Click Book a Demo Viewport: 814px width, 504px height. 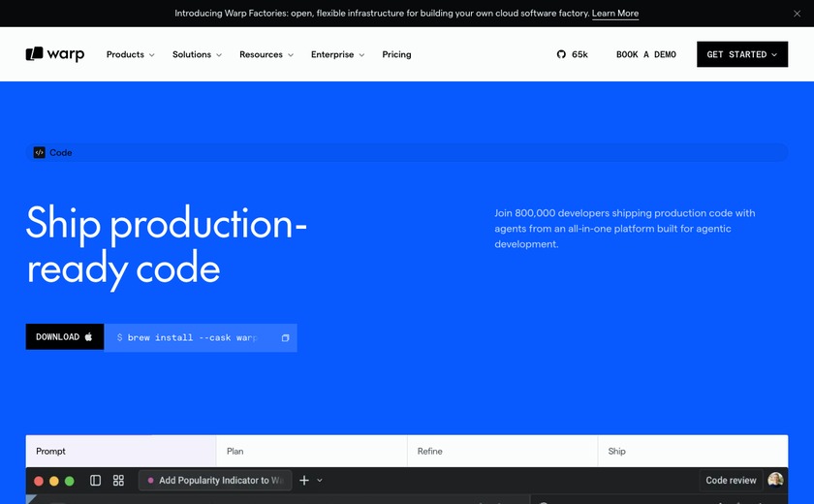[645, 54]
